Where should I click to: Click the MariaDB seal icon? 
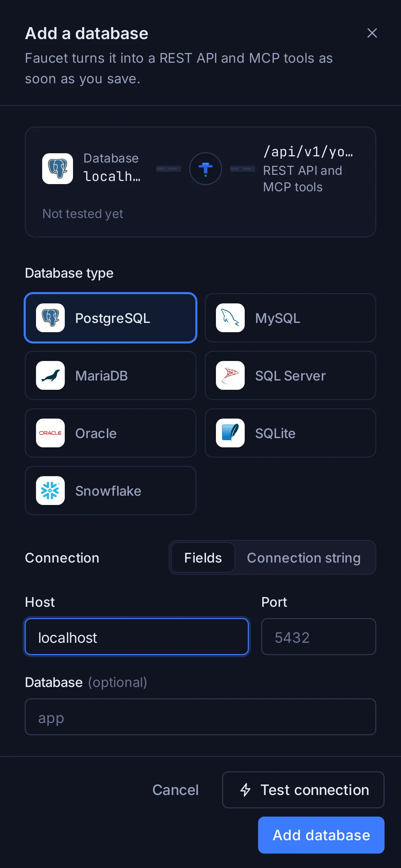[x=50, y=375]
